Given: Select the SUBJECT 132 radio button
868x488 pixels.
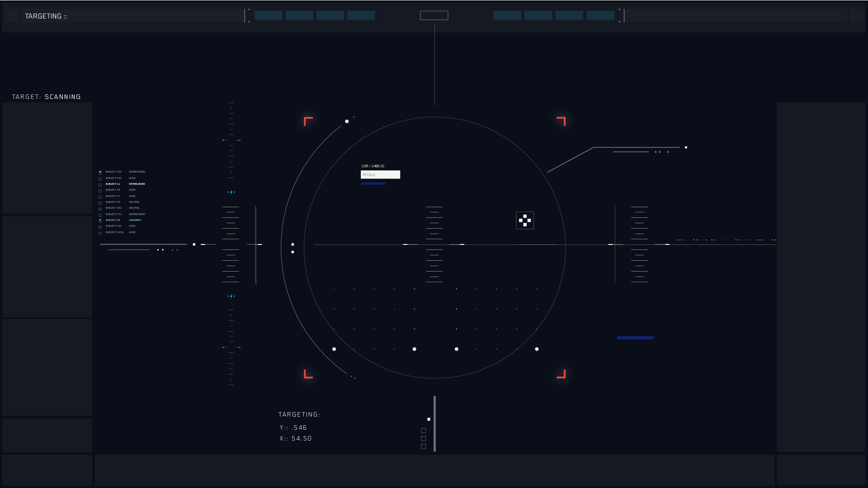Looking at the screenshot, I should click(100, 227).
